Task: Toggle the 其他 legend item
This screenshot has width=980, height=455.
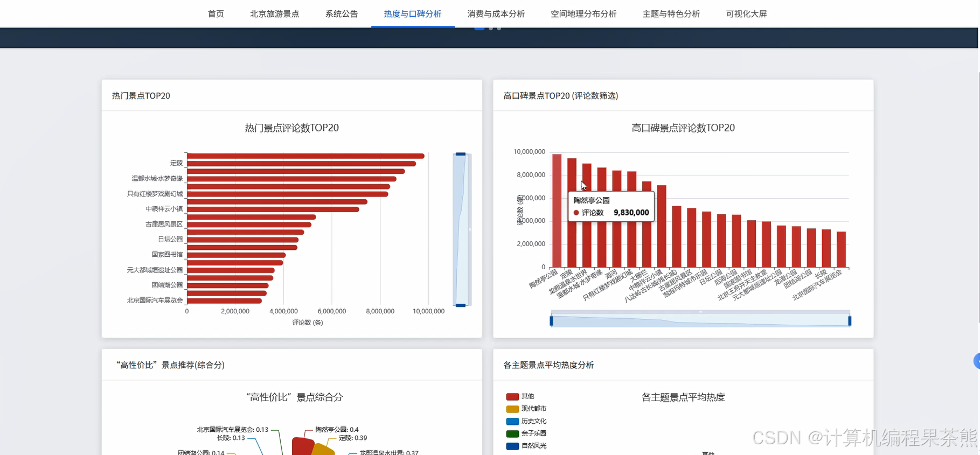Action: (x=520, y=396)
